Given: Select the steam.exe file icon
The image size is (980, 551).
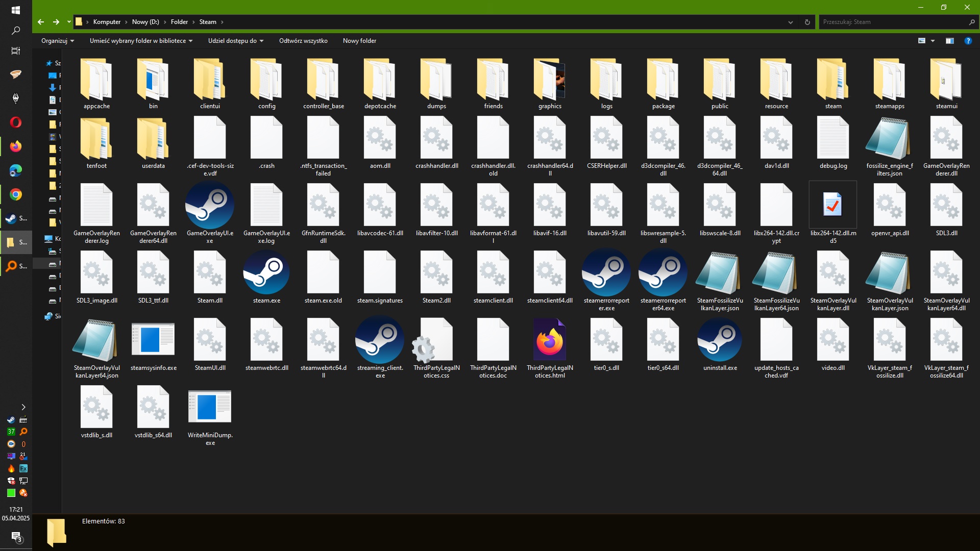Looking at the screenshot, I should [x=266, y=273].
